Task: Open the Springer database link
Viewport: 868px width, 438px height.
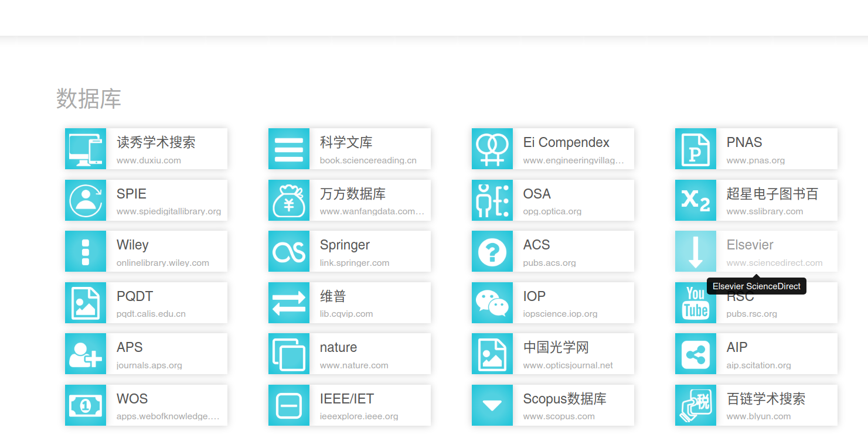Action: click(345, 245)
